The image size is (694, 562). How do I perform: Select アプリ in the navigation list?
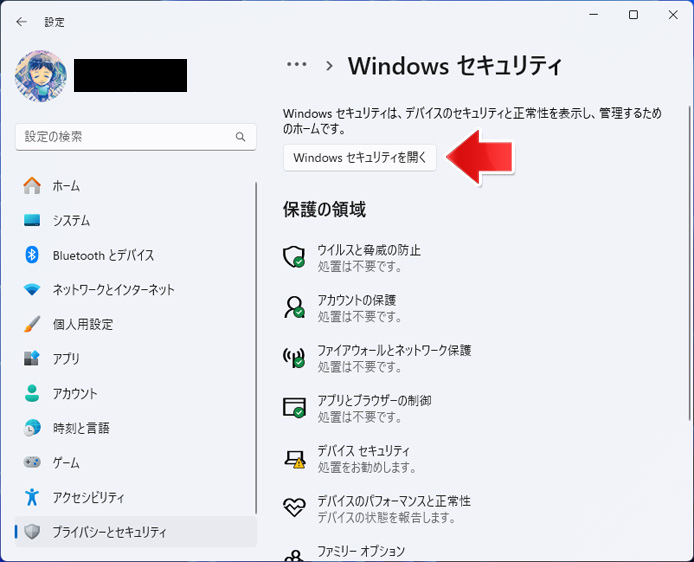click(x=66, y=358)
